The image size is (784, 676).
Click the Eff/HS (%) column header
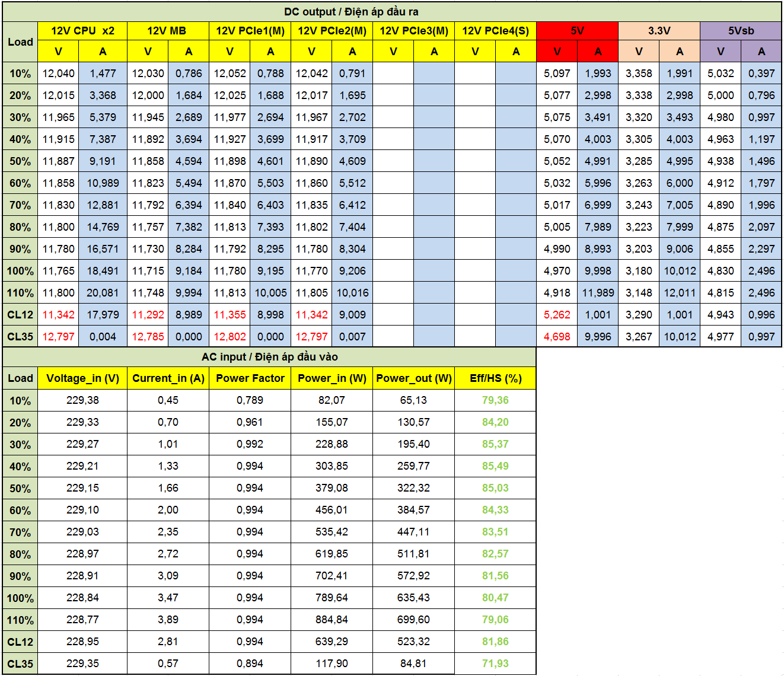(495, 378)
